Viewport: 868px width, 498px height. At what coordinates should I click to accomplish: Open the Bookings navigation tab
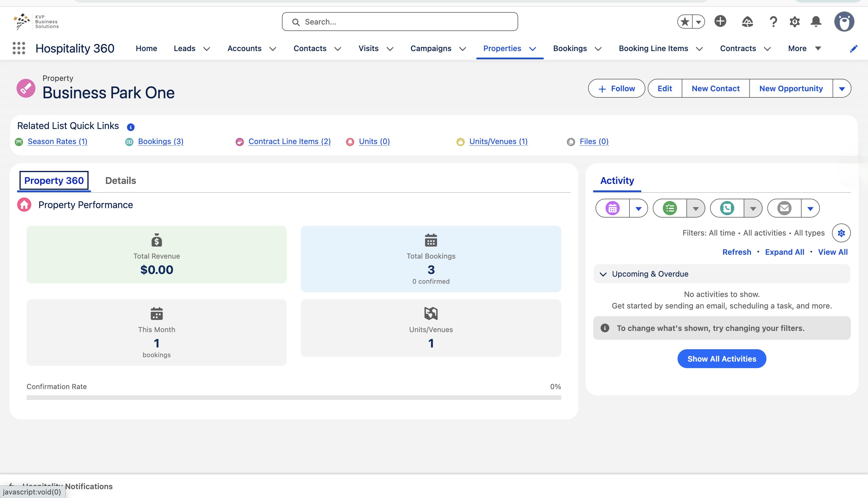point(570,49)
